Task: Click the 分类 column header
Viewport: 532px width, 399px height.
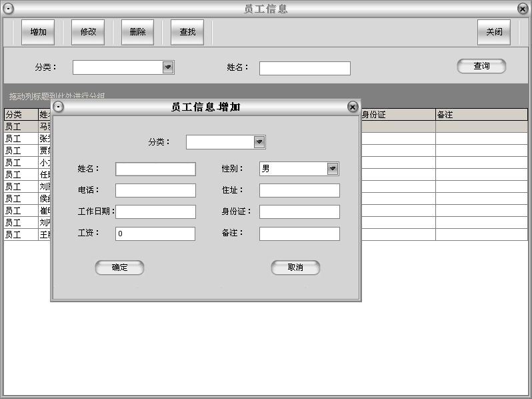Action: (21, 115)
